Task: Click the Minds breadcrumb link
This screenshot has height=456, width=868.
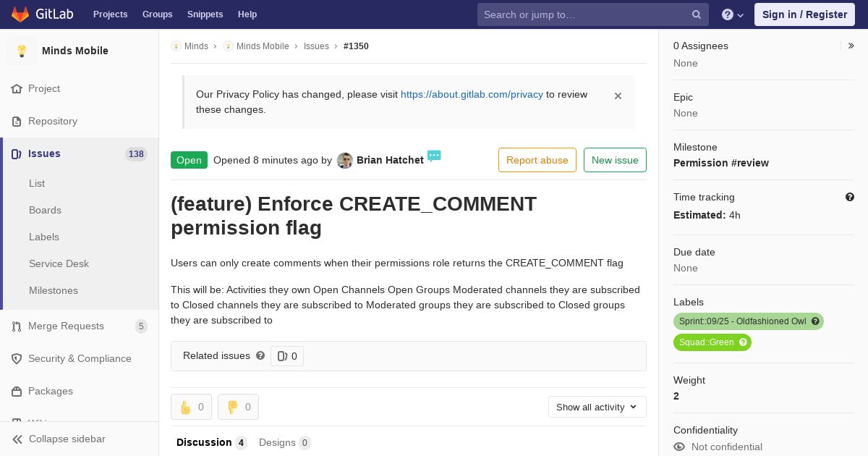Action: pos(196,46)
